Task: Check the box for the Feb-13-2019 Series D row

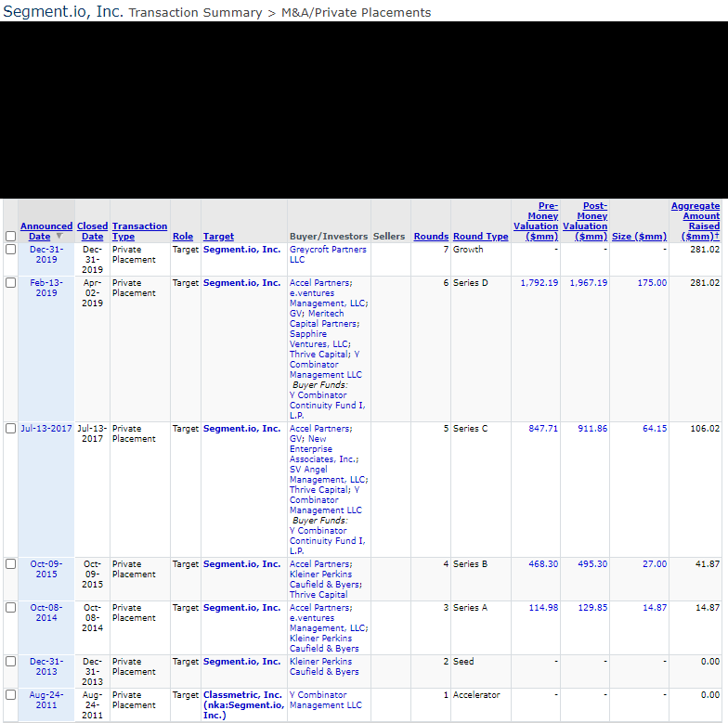Action: (11, 282)
